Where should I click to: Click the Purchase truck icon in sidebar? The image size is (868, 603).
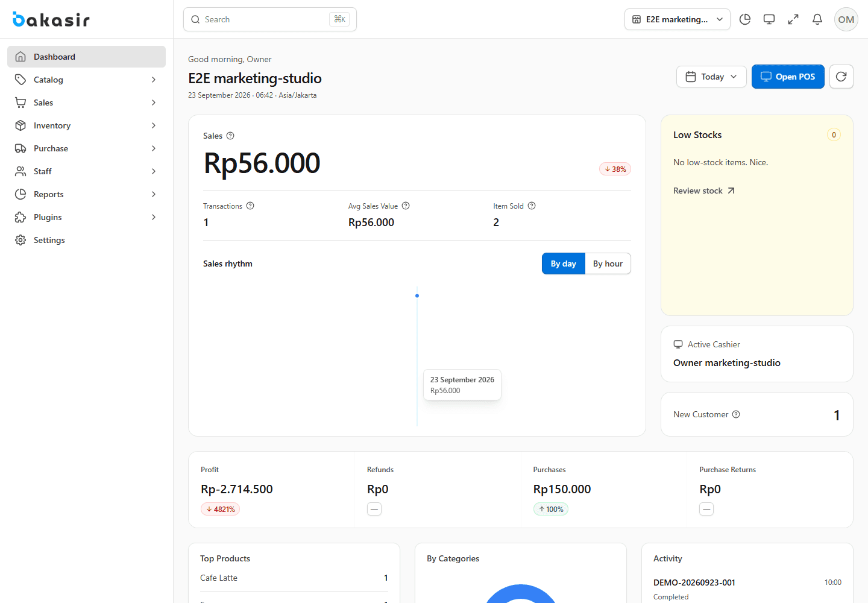(x=20, y=148)
